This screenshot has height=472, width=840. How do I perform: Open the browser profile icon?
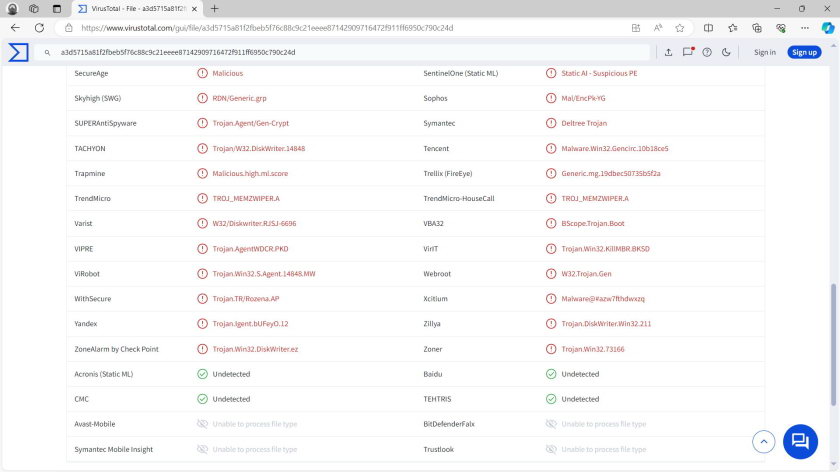[x=12, y=9]
